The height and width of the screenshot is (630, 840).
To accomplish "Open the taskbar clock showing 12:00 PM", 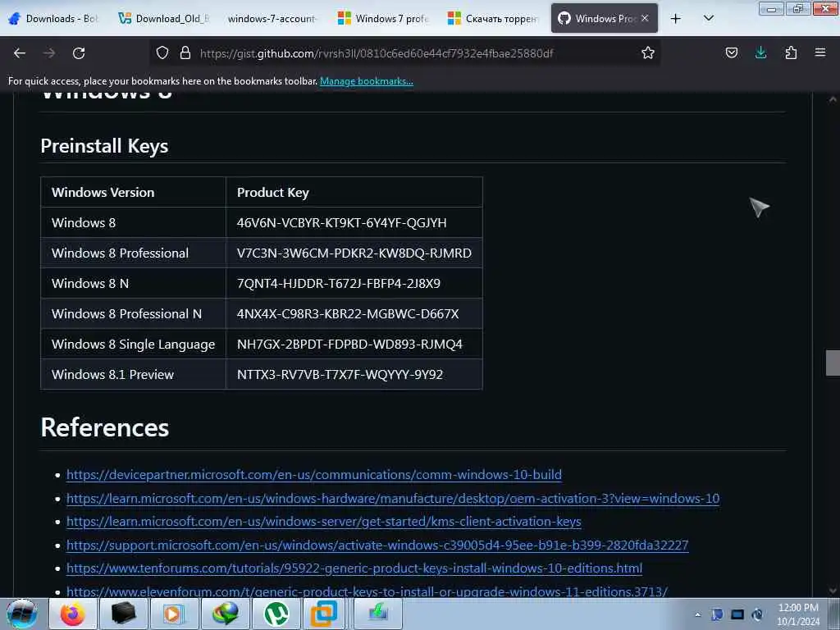I will pos(798,614).
